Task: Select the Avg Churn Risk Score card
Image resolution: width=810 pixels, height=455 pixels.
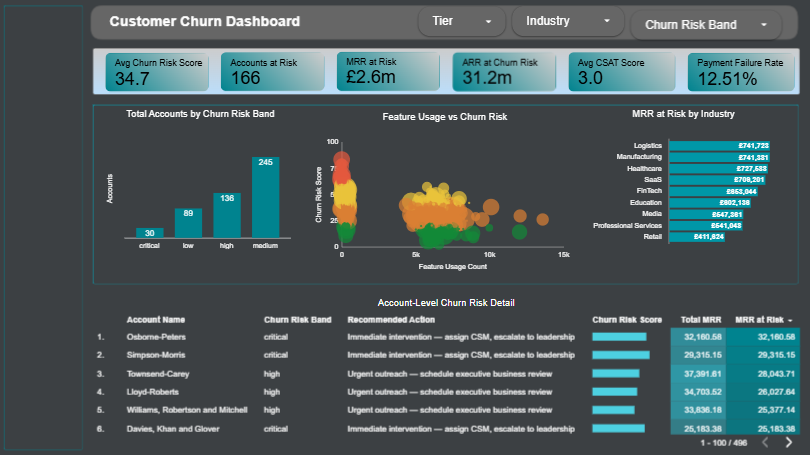Action: 157,72
